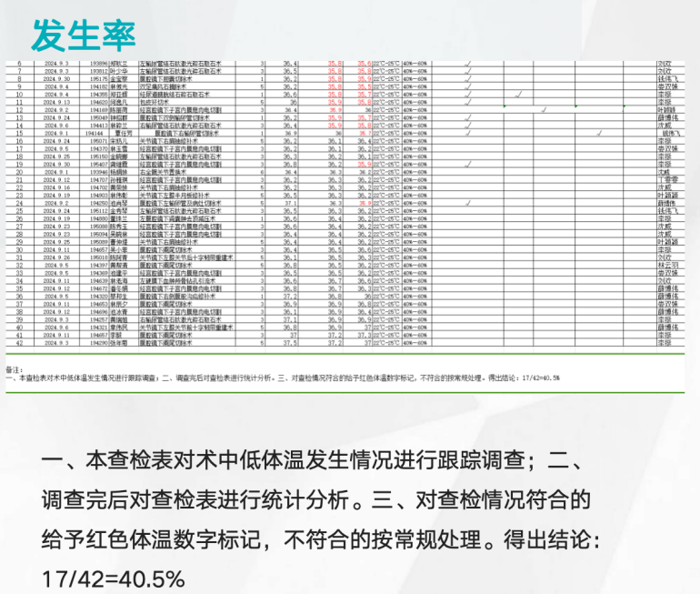Viewport: 700px width, 594px height.
Task: Select row number 10 in the table
Action: tap(20, 95)
